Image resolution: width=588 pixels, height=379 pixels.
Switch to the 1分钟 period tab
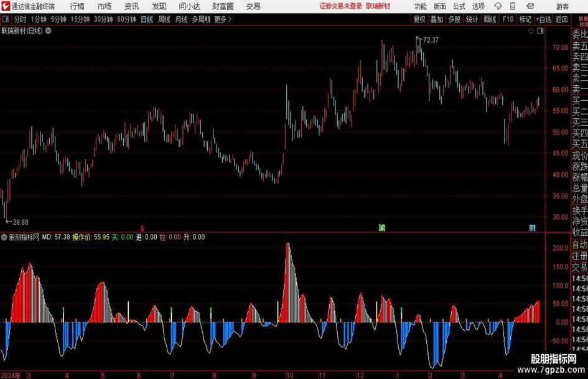[39, 19]
